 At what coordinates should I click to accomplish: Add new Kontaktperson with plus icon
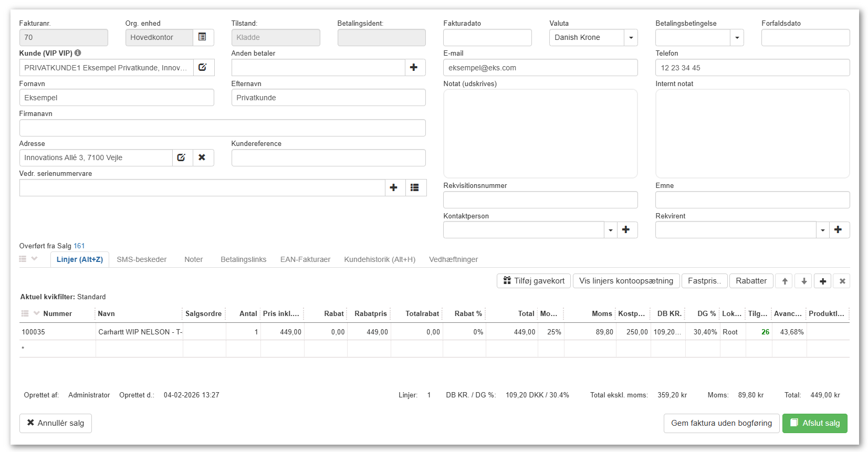626,230
